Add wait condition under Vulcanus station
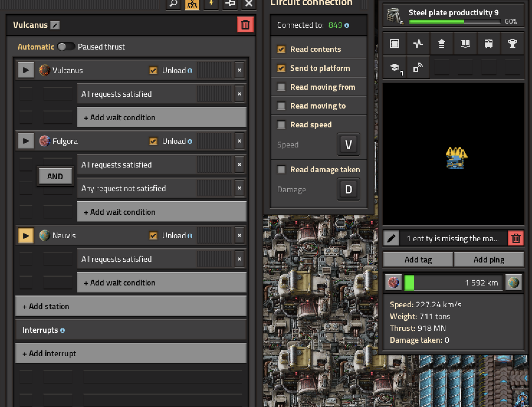Image resolution: width=532 pixels, height=407 pixels. pos(161,117)
